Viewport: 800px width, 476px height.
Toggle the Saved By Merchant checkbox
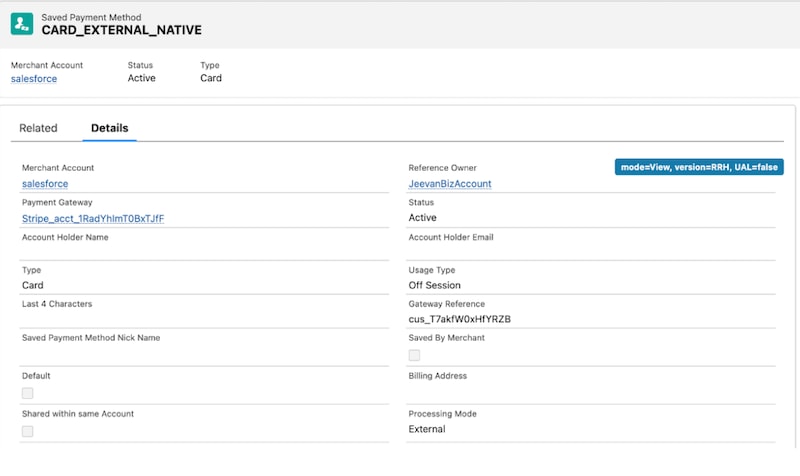(414, 355)
